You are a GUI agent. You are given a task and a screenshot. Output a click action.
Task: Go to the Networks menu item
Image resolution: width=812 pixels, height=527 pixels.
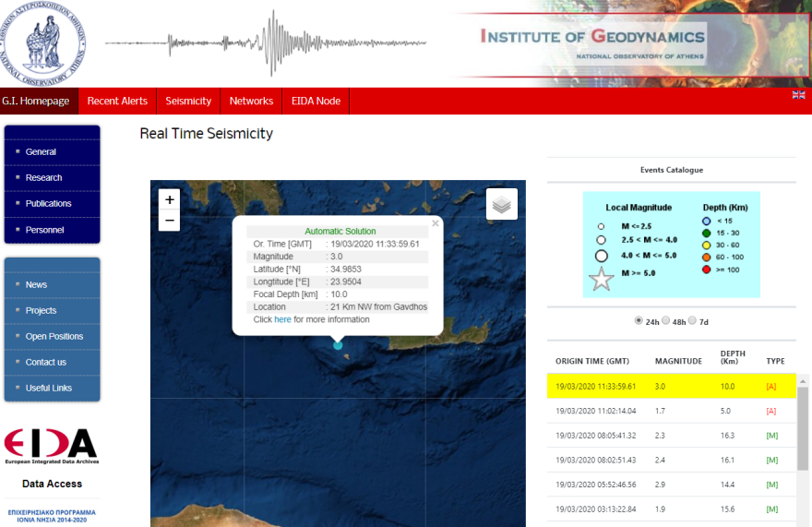coord(251,102)
